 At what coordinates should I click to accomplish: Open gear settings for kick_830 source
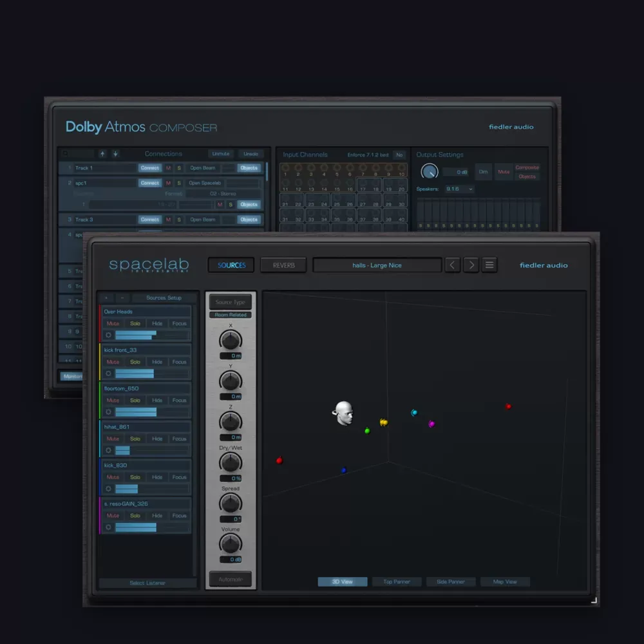coord(108,489)
